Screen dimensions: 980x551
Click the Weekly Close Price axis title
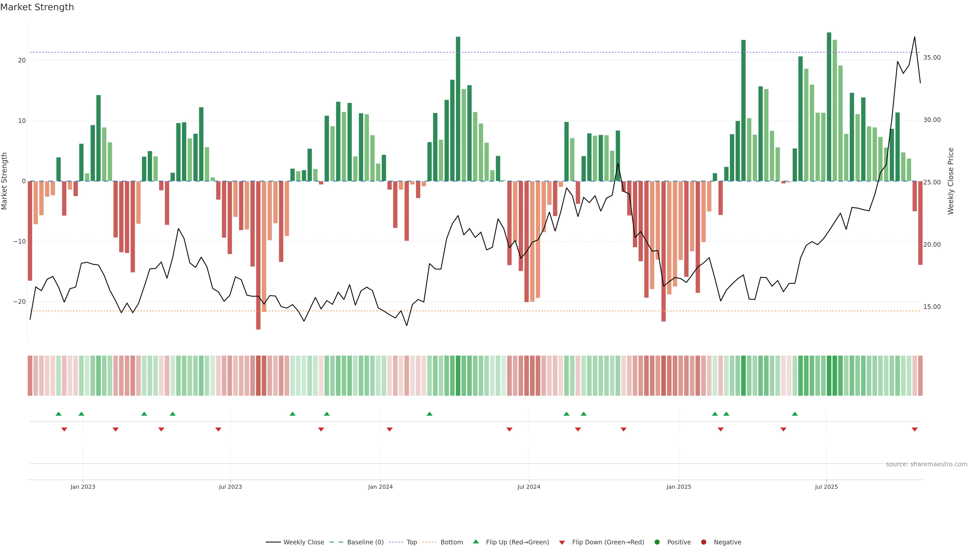point(951,181)
